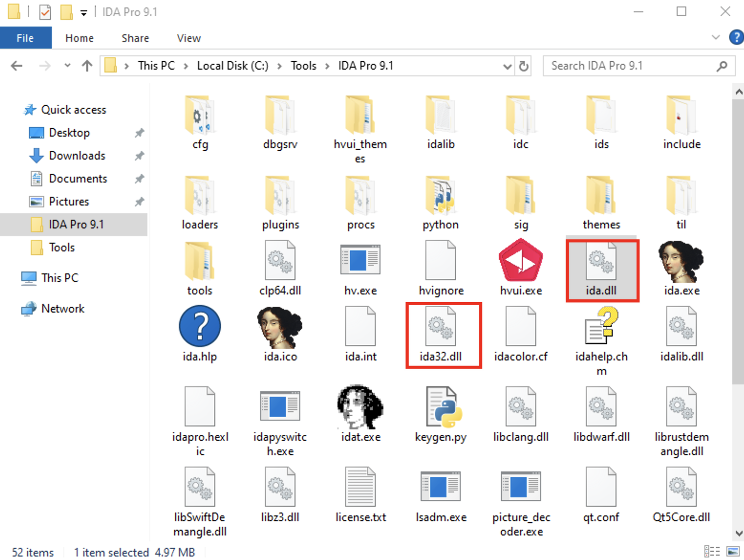Open the Share ribbon tab
This screenshot has height=560, width=744.
[136, 38]
